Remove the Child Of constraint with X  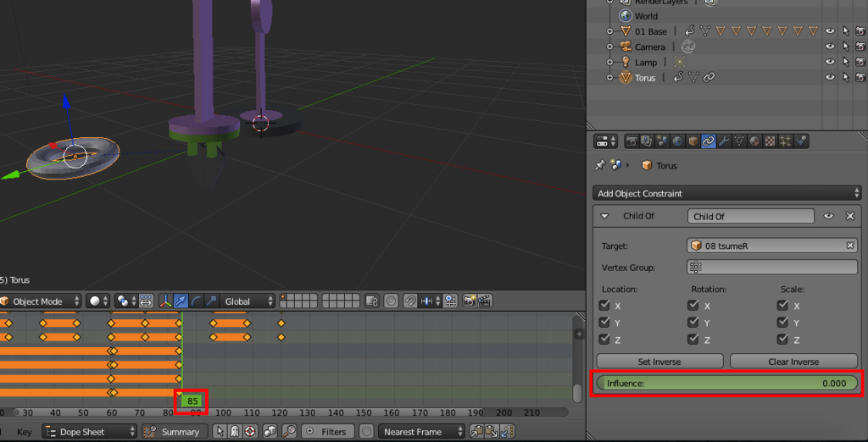point(850,216)
